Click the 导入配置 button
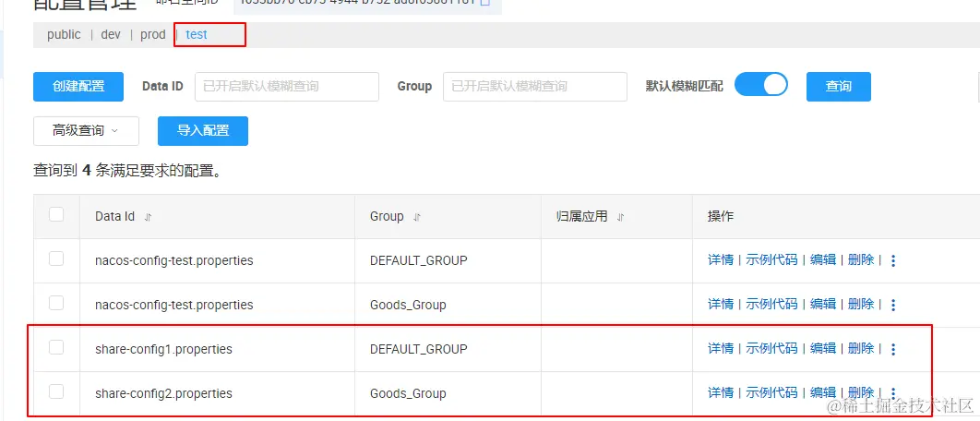 tap(203, 131)
